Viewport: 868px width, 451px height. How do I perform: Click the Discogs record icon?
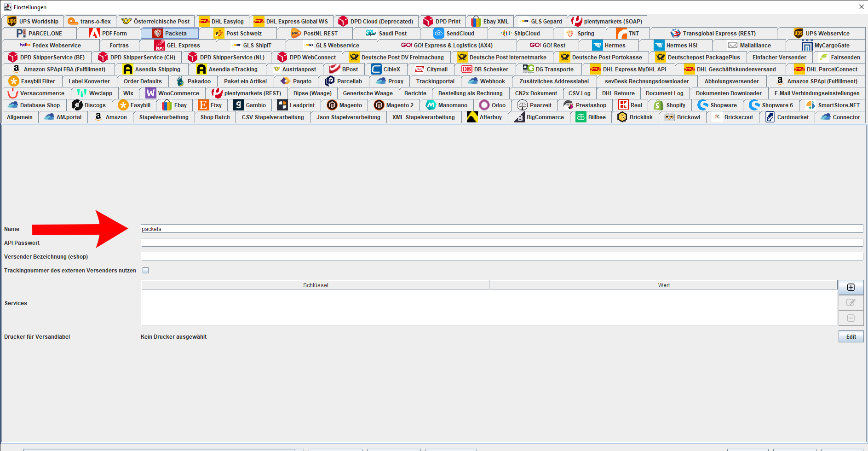tap(77, 105)
